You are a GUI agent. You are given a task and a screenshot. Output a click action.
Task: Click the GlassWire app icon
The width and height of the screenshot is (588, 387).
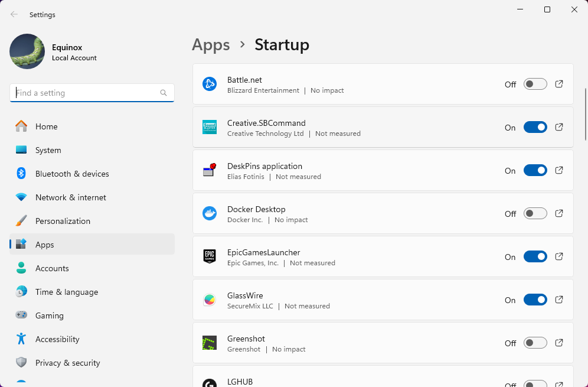click(x=210, y=300)
